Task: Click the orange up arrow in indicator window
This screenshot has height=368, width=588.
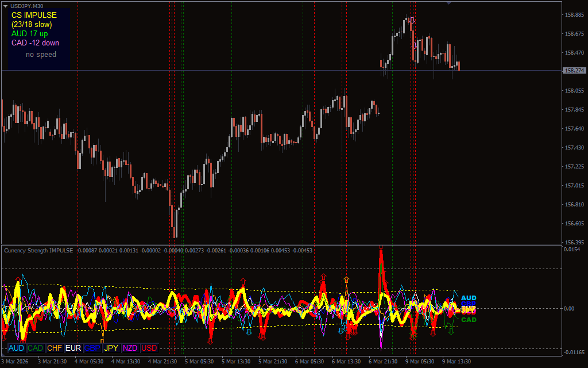Action: click(346, 279)
